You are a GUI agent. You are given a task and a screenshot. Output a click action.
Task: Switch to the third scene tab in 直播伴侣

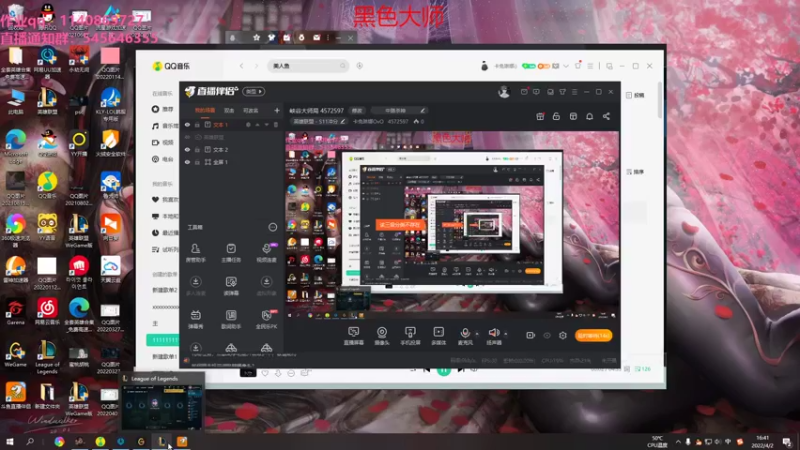(251, 110)
